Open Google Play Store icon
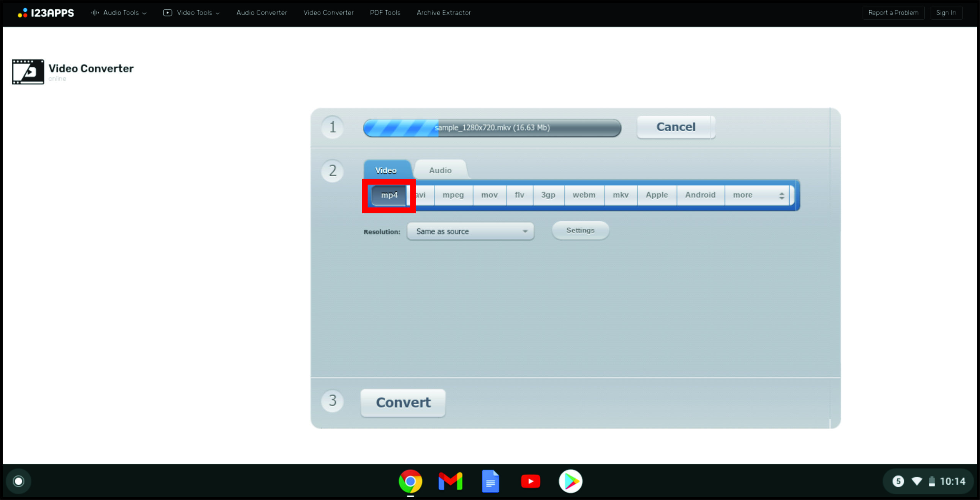Viewport: 980px width, 500px height. pyautogui.click(x=570, y=481)
